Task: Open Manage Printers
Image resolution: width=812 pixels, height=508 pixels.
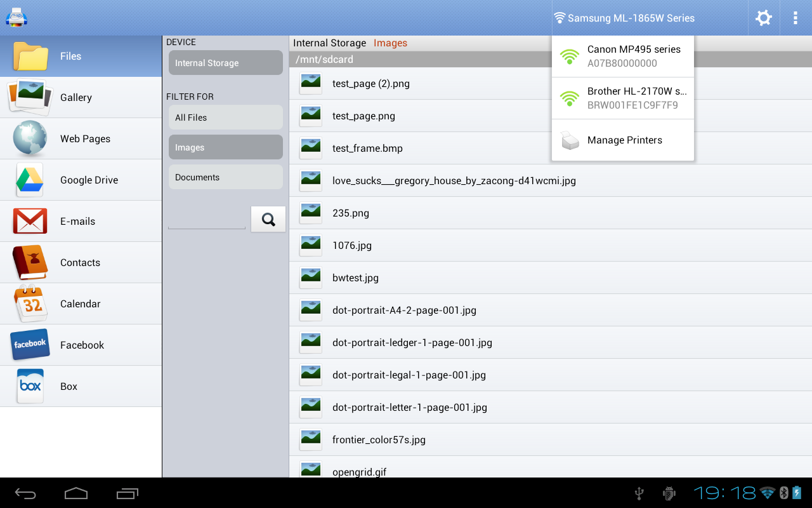Action: pyautogui.click(x=623, y=140)
